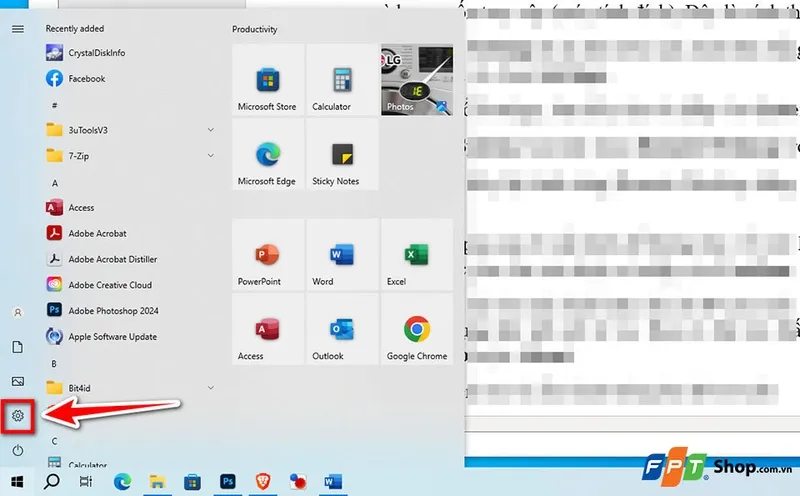Image resolution: width=800 pixels, height=496 pixels.
Task: Open the Sticky Notes tile
Action: click(x=341, y=155)
